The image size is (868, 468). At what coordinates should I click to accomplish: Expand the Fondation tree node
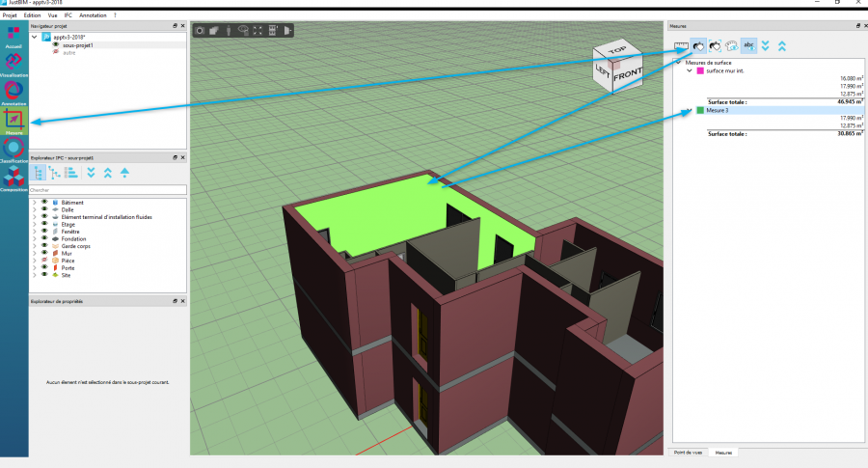[35, 238]
